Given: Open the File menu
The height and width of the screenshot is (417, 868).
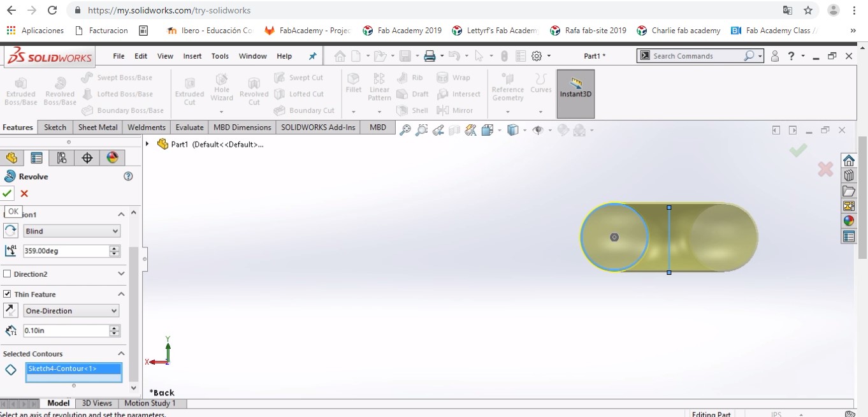Looking at the screenshot, I should pyautogui.click(x=119, y=56).
